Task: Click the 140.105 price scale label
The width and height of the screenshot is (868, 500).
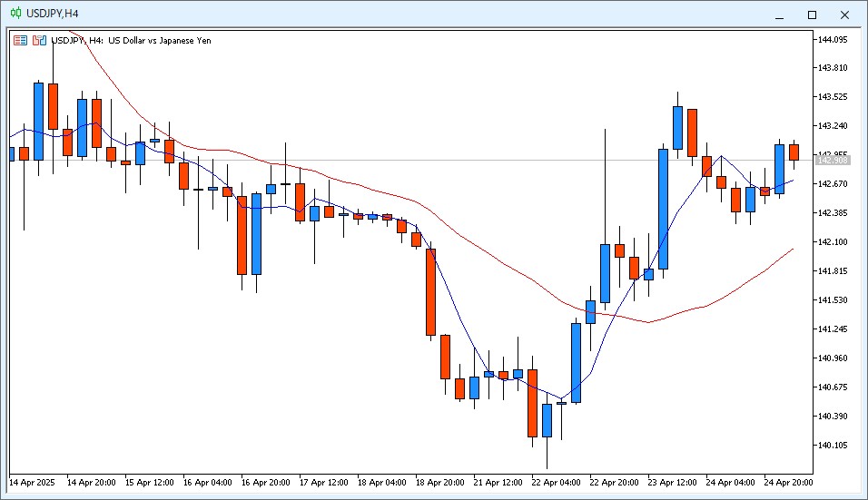Action: coord(833,446)
